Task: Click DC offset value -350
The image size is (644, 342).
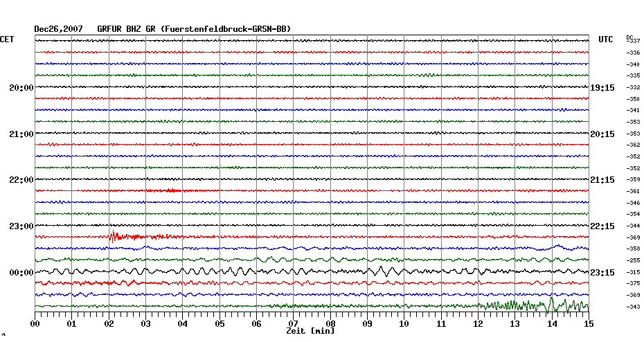Action: point(633,100)
